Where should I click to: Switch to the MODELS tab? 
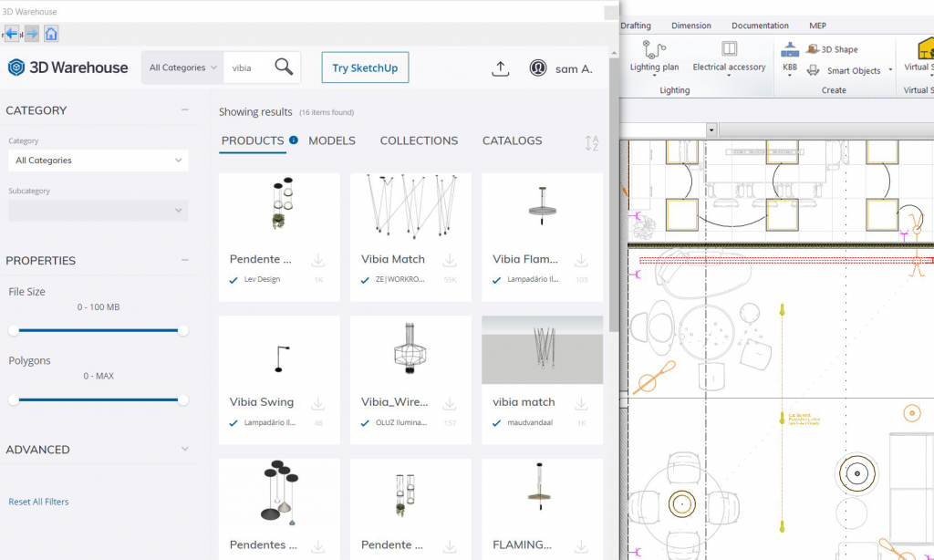332,140
